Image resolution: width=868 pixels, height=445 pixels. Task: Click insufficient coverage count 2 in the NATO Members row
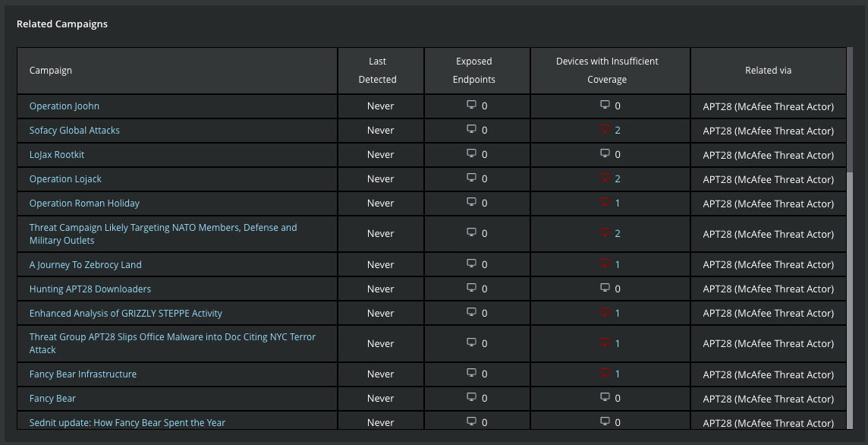618,234
